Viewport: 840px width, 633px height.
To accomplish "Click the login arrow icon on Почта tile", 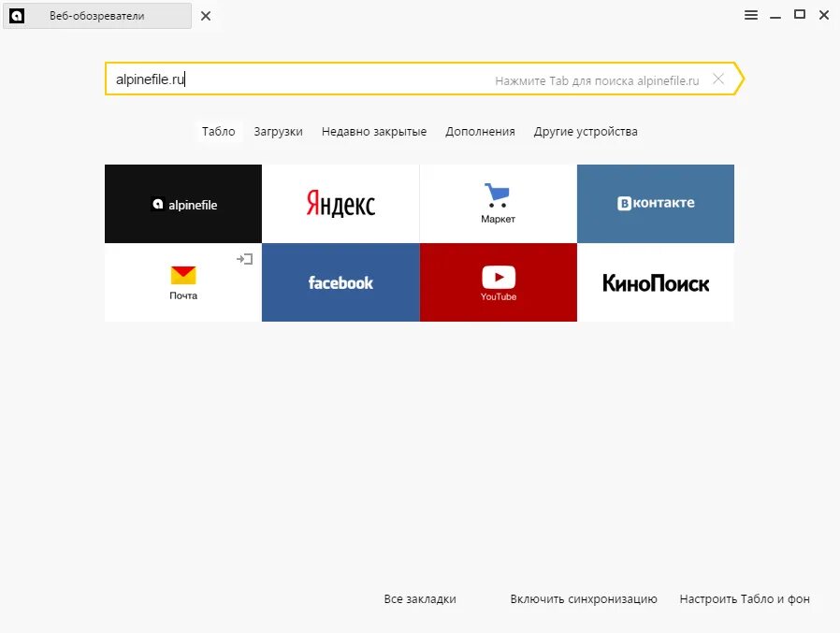I will click(245, 259).
